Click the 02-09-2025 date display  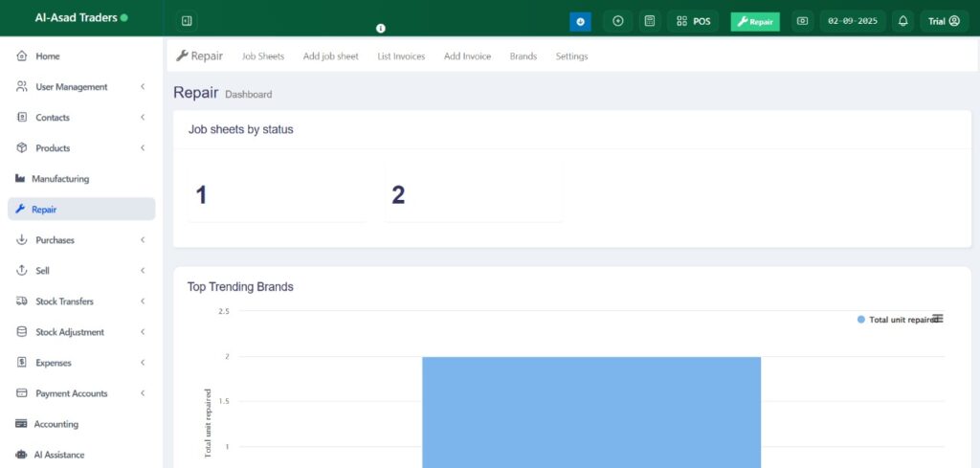click(852, 21)
